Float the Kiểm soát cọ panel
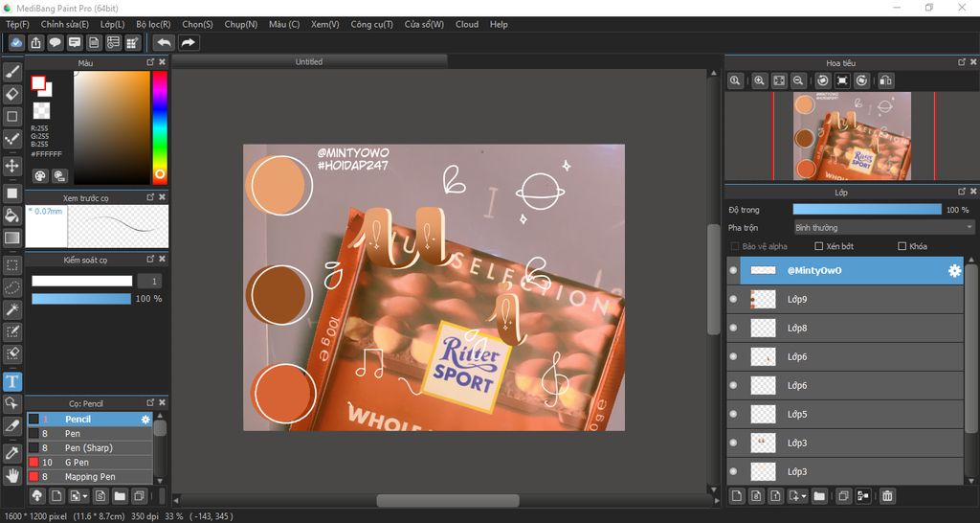The image size is (980, 523). (150, 259)
